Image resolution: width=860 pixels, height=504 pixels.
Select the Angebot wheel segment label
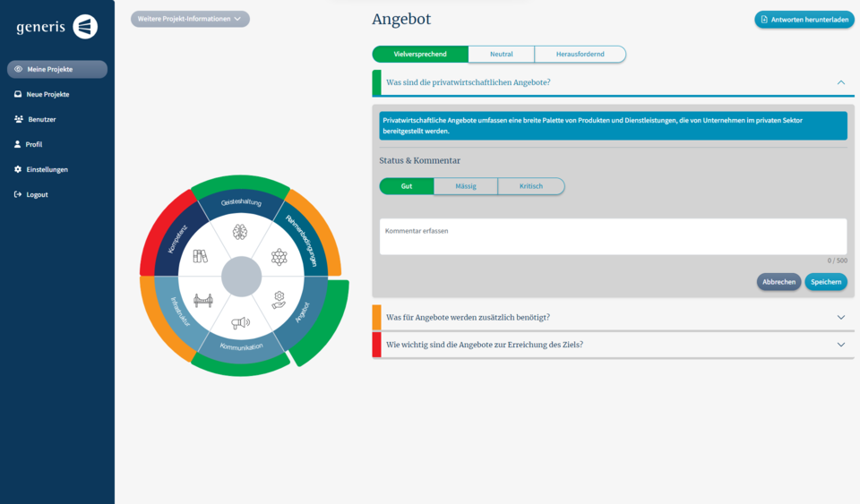pyautogui.click(x=303, y=312)
